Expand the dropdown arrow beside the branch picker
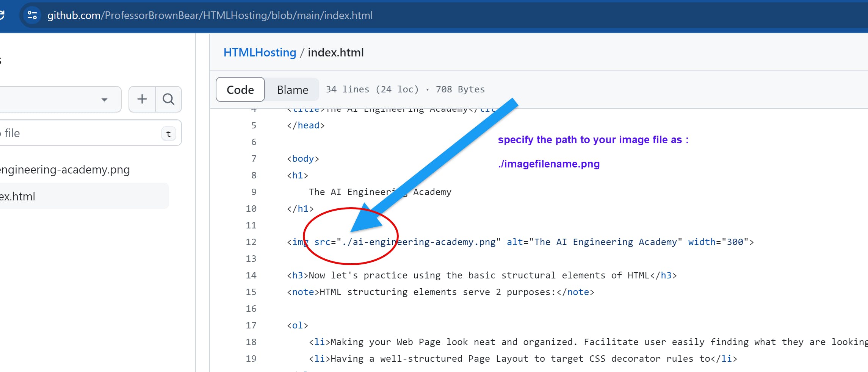 104,100
